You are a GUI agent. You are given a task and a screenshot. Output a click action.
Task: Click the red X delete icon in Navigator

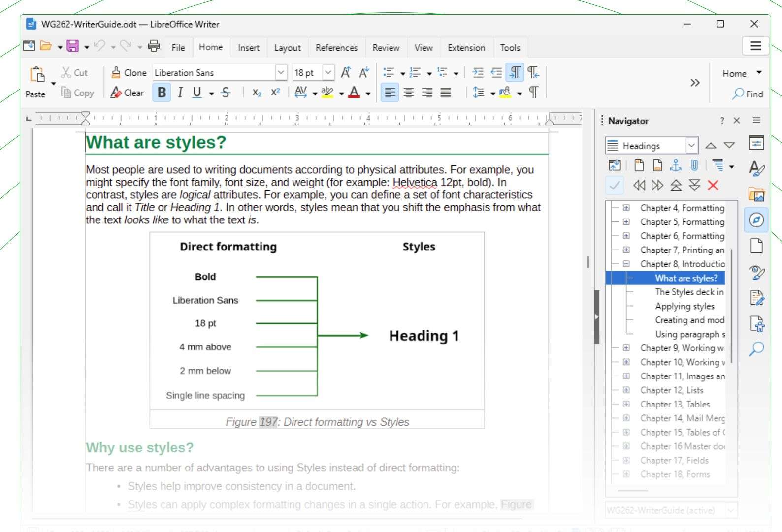click(x=713, y=185)
